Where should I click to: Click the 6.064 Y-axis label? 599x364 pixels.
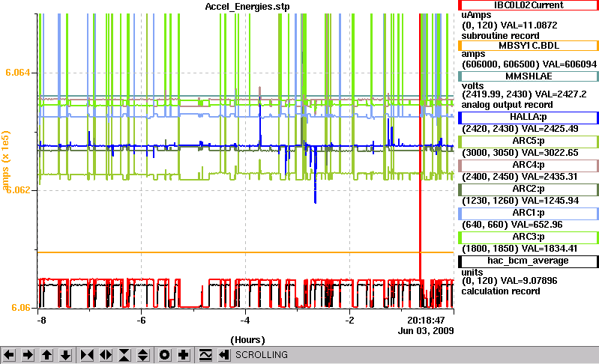pos(18,73)
